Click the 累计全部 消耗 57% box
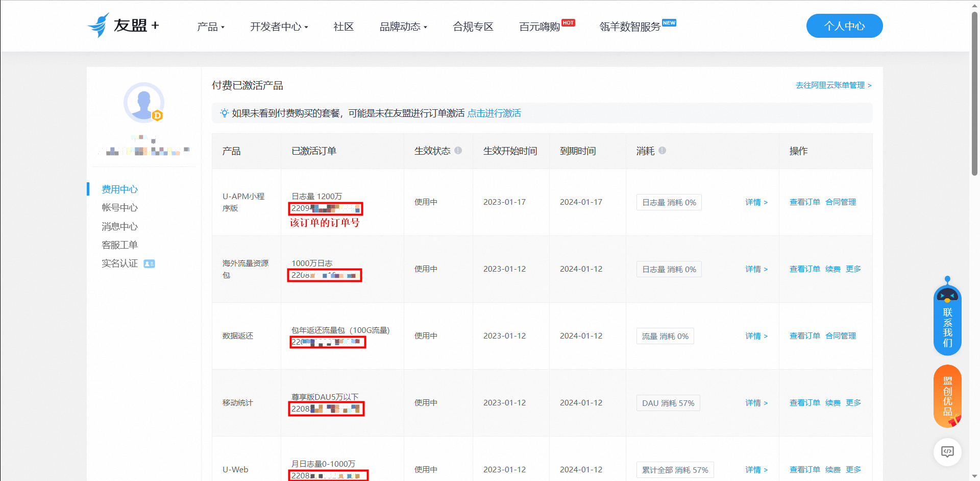Screen dimensions: 980x481 675,470
